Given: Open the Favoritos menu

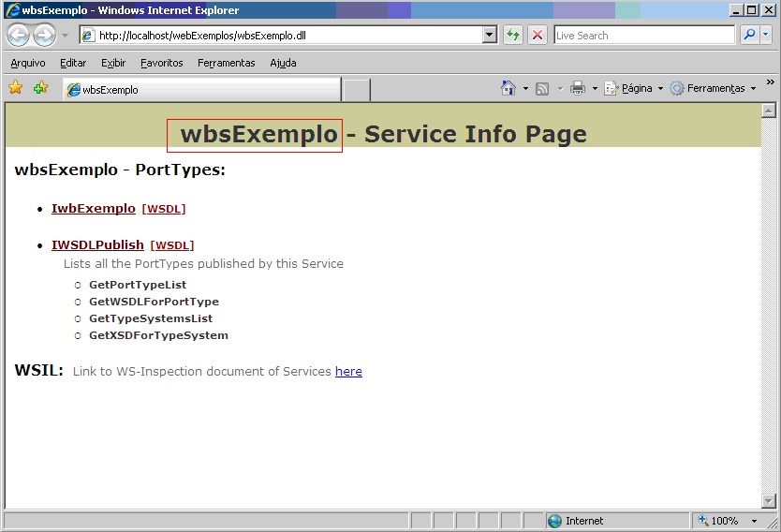Looking at the screenshot, I should point(162,63).
